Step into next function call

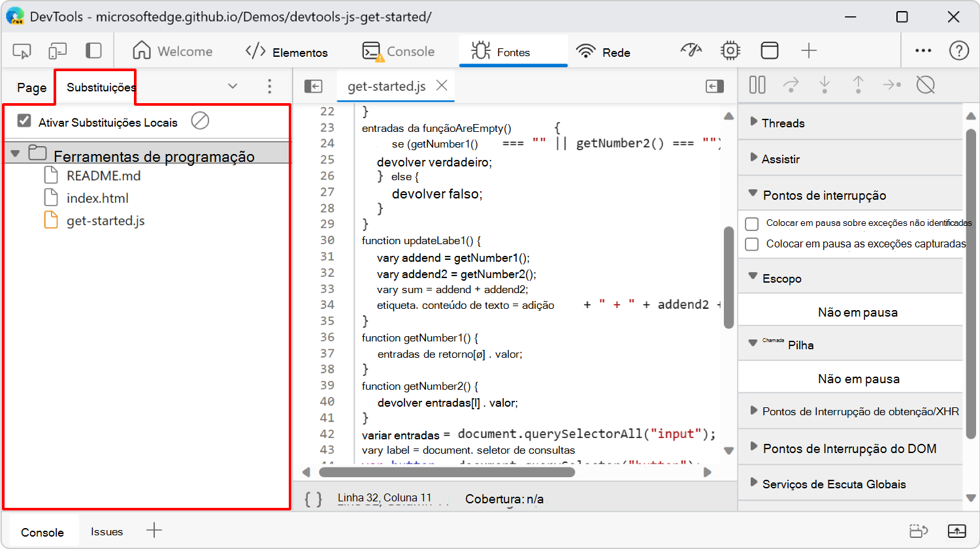[825, 85]
